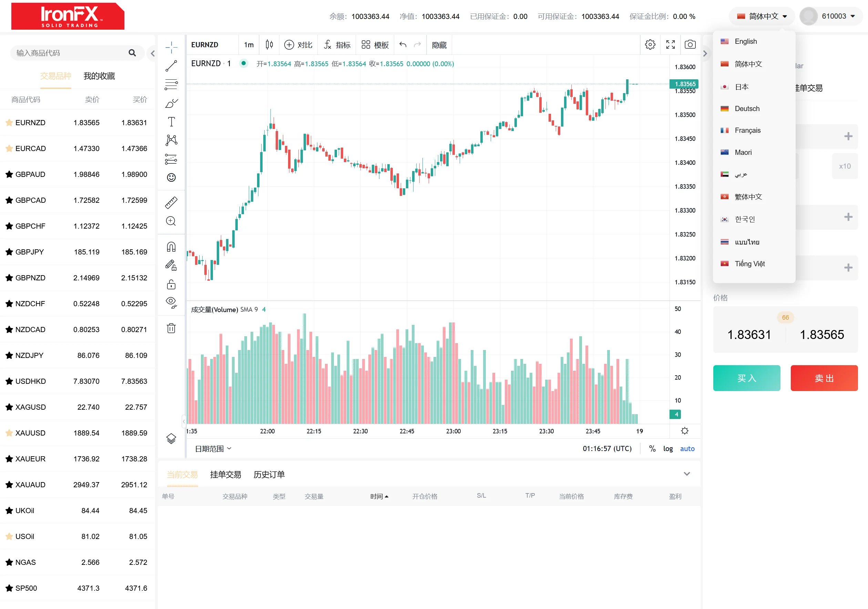
Task: Enter fullscreen chart mode
Action: [x=670, y=44]
